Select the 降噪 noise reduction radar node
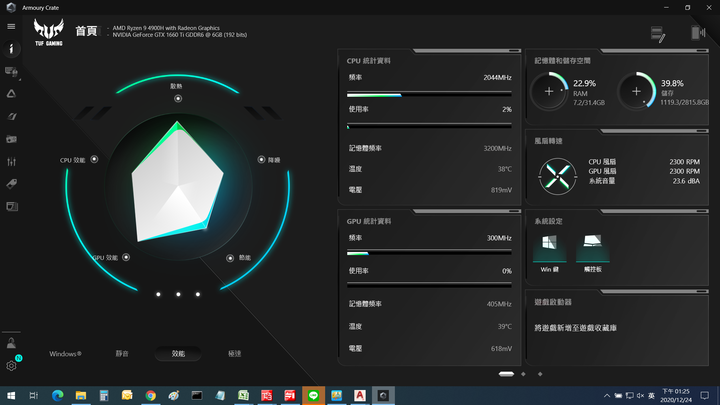This screenshot has height=405, width=720. [261, 159]
